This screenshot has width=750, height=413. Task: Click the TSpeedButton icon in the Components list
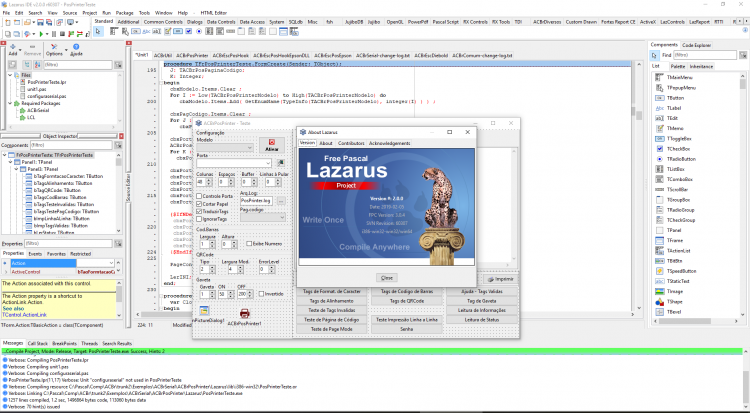tap(660, 271)
